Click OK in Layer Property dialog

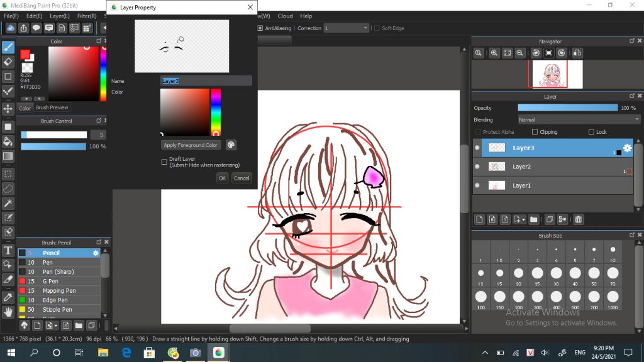click(x=222, y=178)
